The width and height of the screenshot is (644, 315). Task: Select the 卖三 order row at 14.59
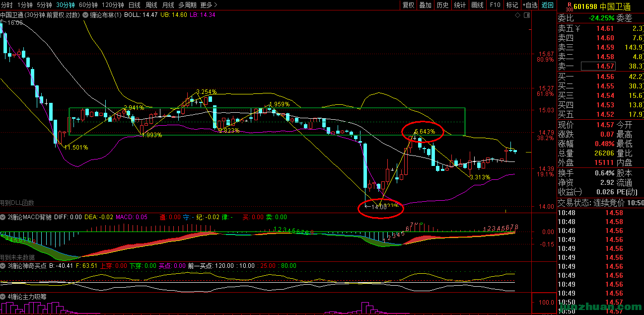tap(600, 47)
